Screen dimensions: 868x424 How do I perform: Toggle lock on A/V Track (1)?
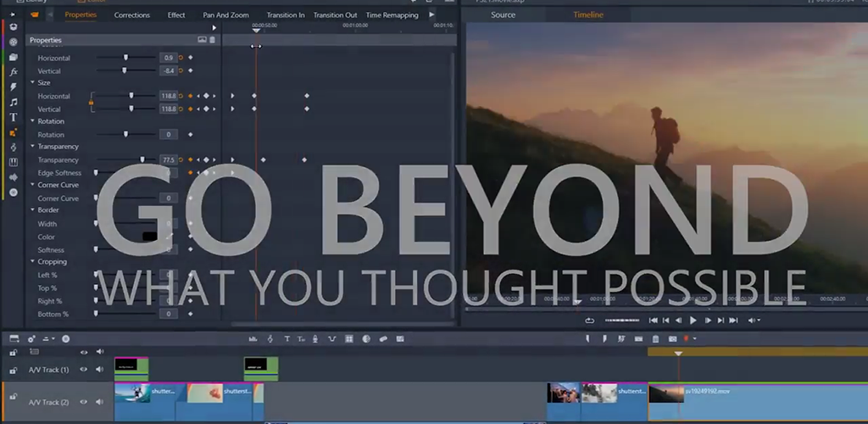coord(13,370)
